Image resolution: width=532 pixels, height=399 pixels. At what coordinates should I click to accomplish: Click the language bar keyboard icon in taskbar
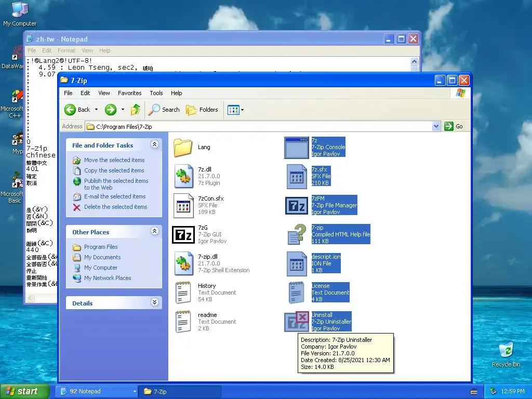[x=474, y=392]
